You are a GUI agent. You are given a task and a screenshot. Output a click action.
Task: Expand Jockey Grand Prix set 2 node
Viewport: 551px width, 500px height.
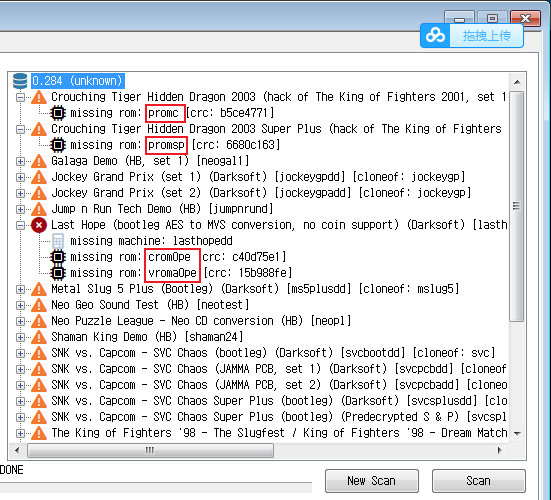20,193
